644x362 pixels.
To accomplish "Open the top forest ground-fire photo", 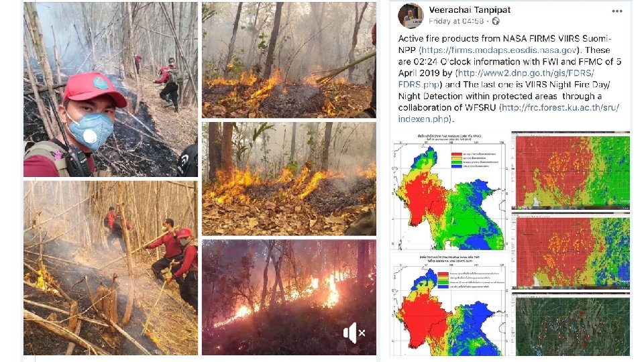I will [x=288, y=60].
